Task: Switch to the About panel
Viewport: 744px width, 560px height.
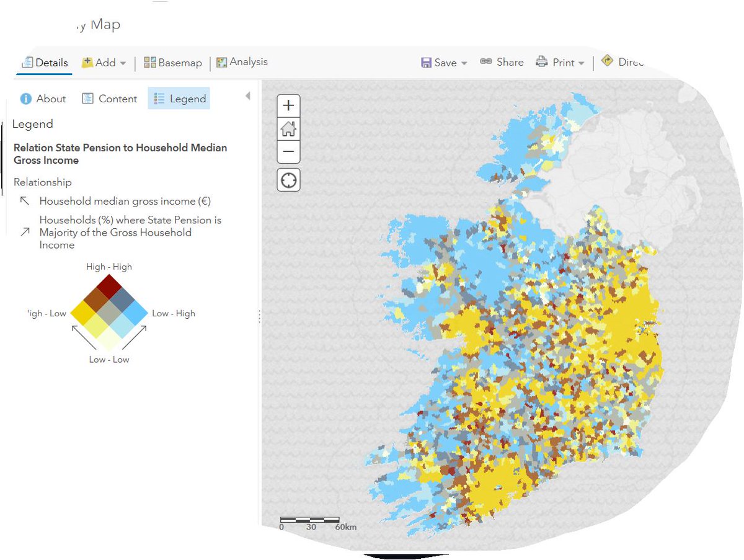Action: (43, 99)
